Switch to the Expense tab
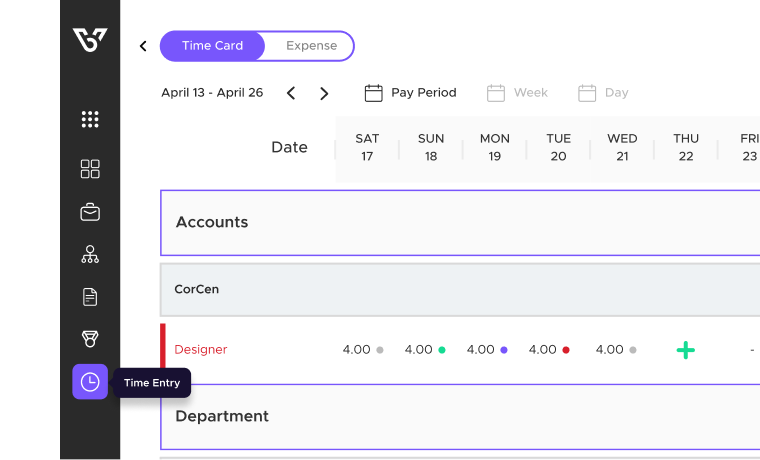This screenshot has width=760, height=460. [311, 46]
